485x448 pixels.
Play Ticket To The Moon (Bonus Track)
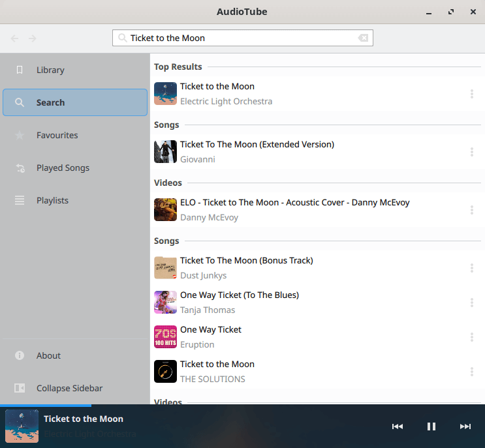(317, 268)
